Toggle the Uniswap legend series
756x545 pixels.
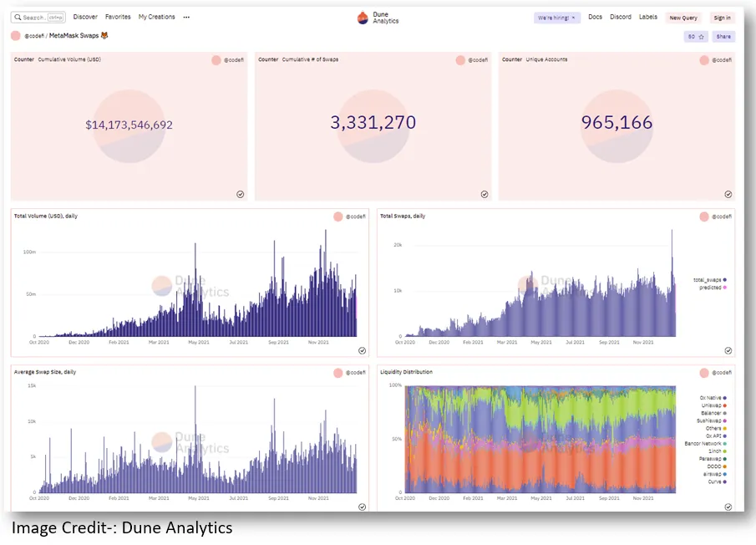tap(714, 406)
